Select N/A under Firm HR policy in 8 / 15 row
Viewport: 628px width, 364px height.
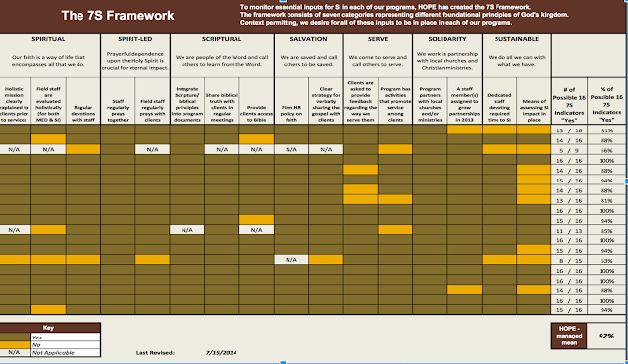coord(291,259)
